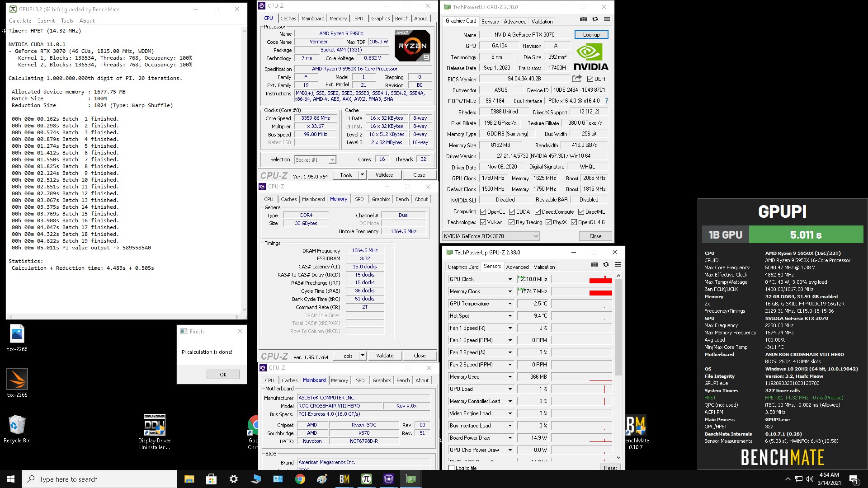Screen dimensions: 868x488
Task: Click Validate in top CPU-Z window
Action: pos(384,175)
